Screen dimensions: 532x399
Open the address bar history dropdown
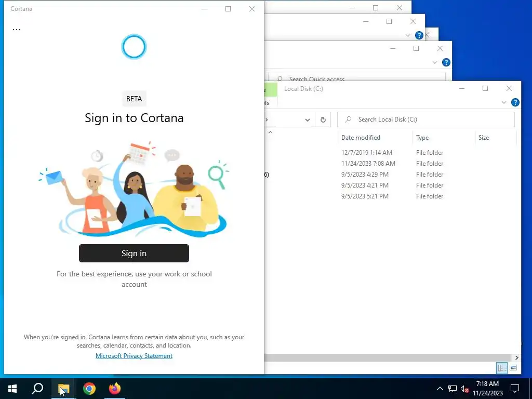pos(308,120)
